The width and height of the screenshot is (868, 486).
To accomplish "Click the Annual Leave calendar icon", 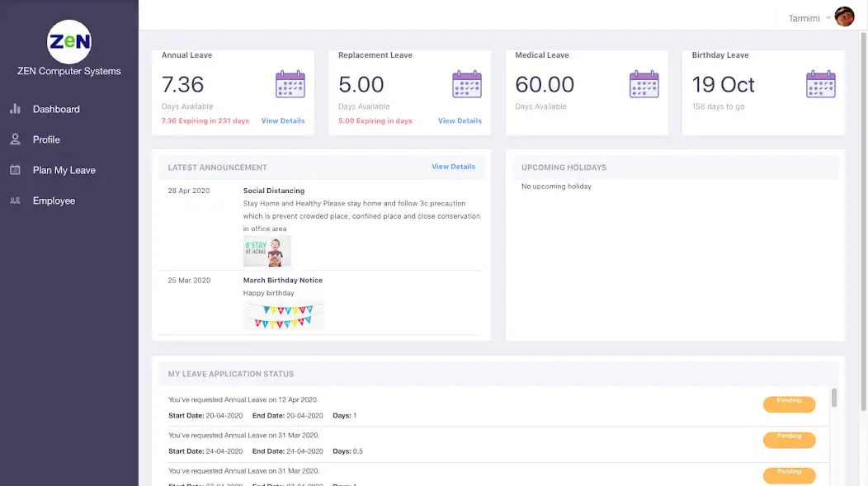I will (290, 84).
